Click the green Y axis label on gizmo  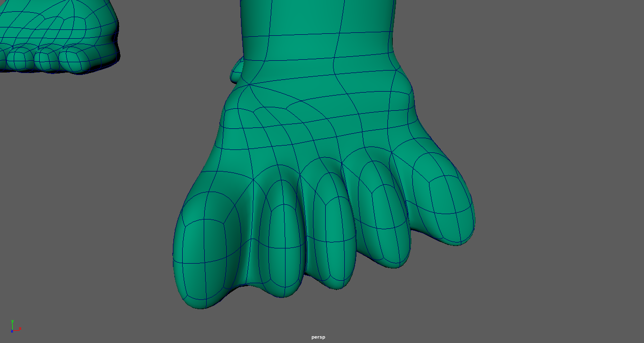coord(12,321)
